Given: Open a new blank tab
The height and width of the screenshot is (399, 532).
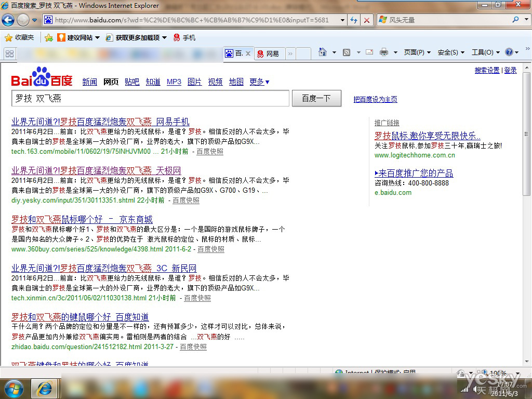Looking at the screenshot, I should coord(303,54).
